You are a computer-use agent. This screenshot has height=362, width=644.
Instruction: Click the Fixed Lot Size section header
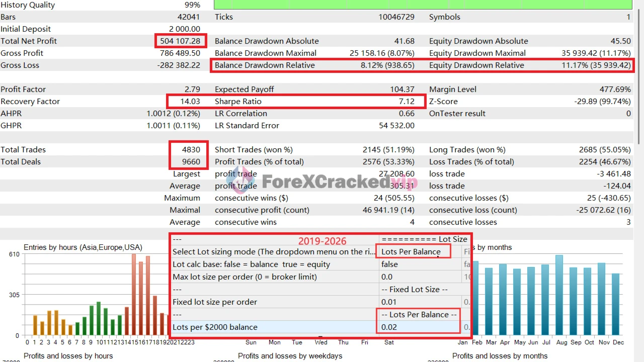point(414,290)
